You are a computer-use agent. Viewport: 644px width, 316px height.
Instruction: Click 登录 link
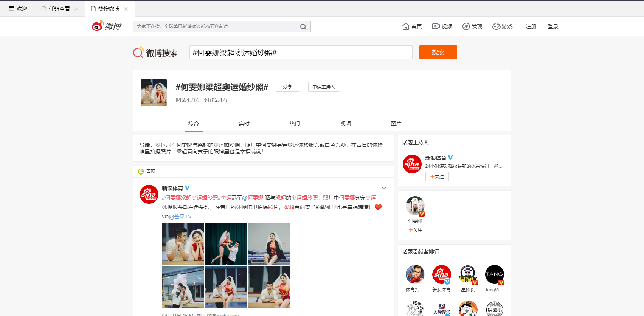click(553, 26)
